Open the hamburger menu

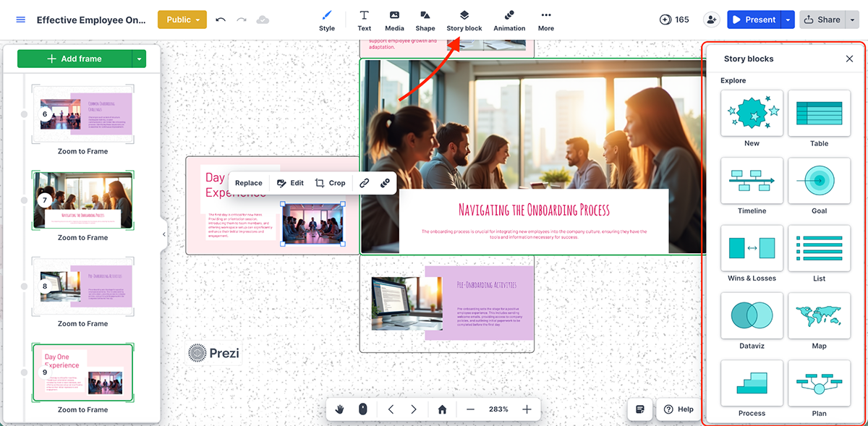(20, 20)
